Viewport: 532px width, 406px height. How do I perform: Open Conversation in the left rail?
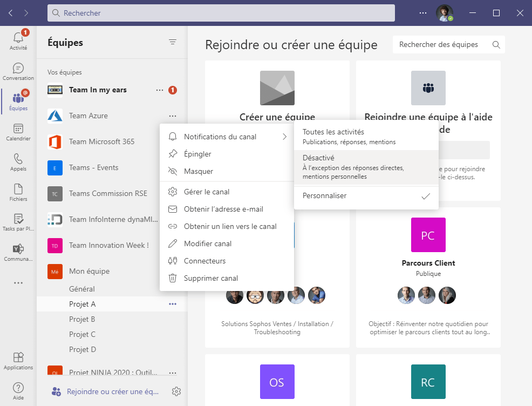point(18,71)
